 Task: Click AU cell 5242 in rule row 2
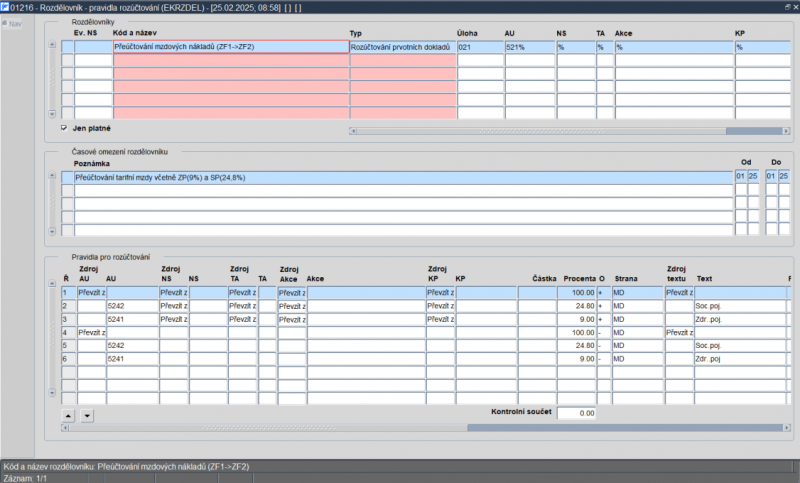coord(133,306)
